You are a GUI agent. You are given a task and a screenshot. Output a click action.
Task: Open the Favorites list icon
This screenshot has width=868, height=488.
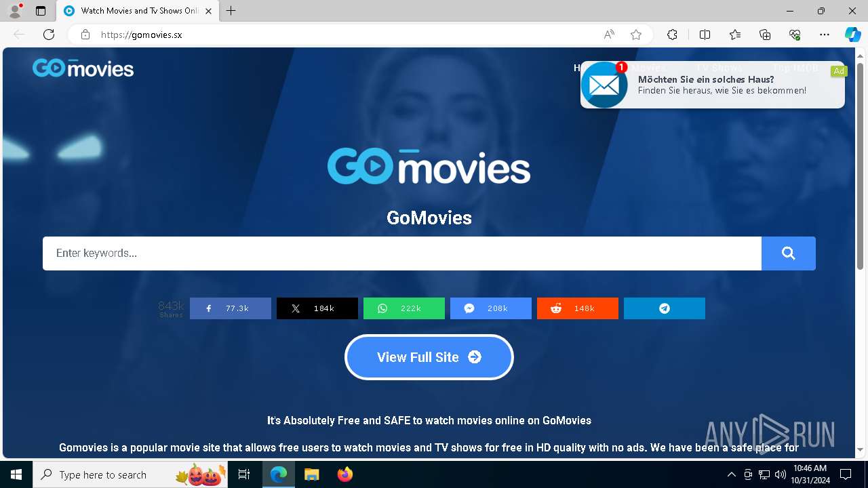click(x=735, y=35)
